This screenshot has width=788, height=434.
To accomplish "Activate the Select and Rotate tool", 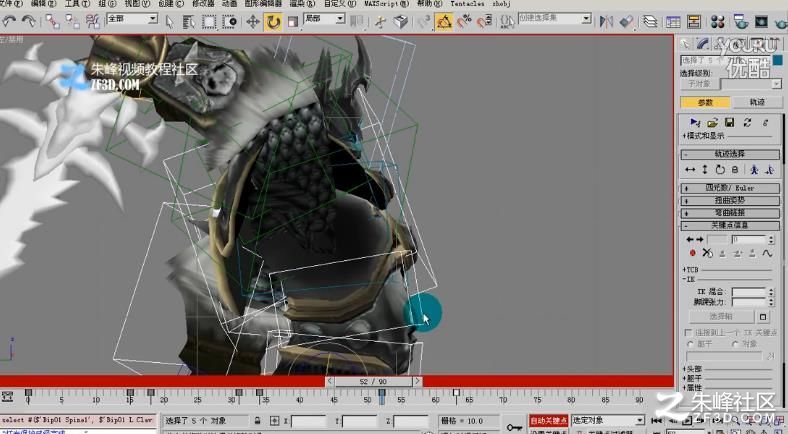I will pos(273,22).
